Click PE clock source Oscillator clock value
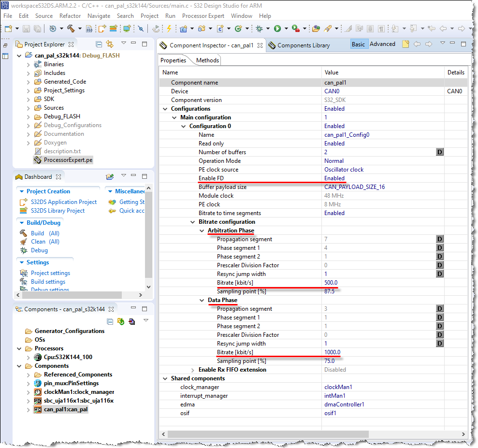Image resolution: width=478 pixels, height=448 pixels. [x=344, y=170]
